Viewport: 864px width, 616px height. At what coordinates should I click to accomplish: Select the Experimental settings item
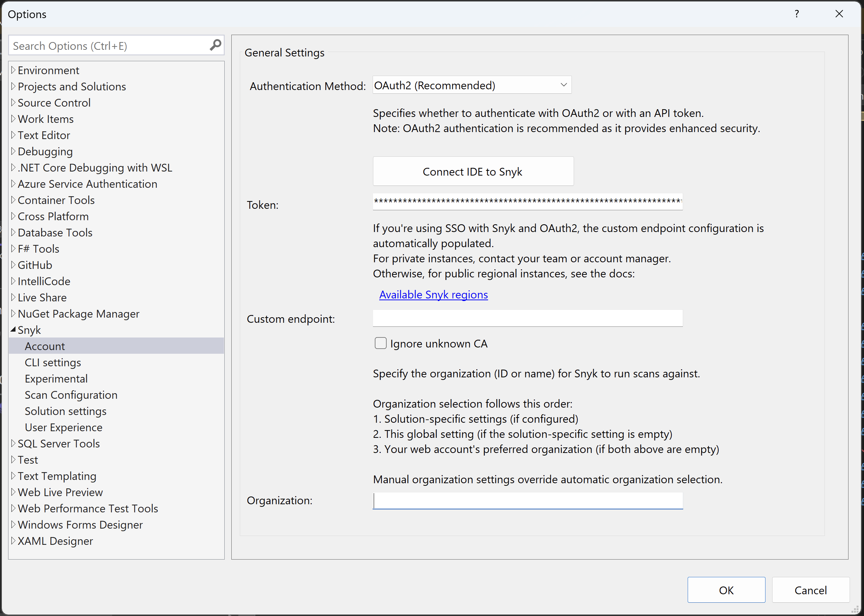tap(56, 378)
